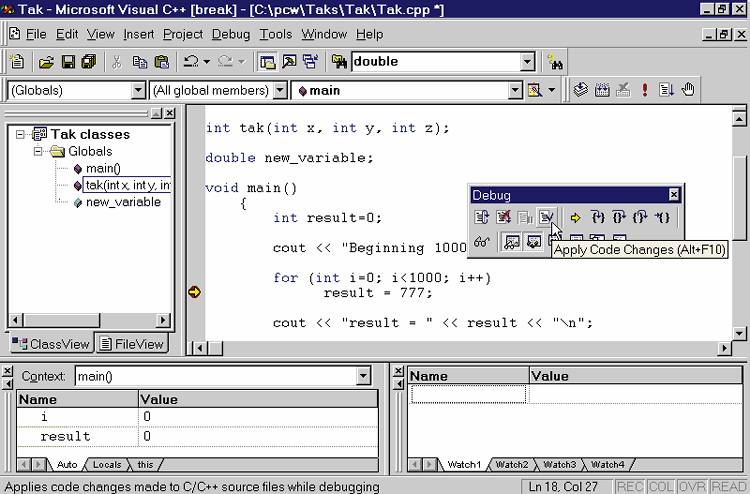Toggle the Watch window in Debug toolbar
This screenshot has height=494, width=750.
click(512, 242)
